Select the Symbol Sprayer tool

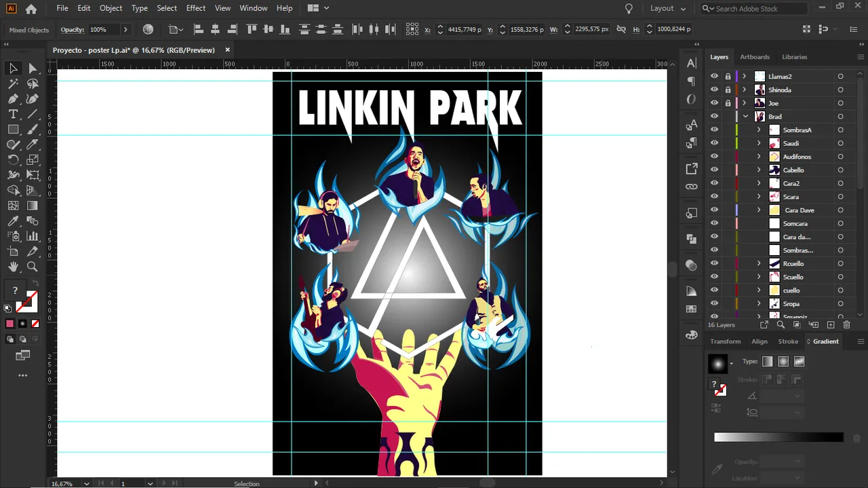[13, 236]
